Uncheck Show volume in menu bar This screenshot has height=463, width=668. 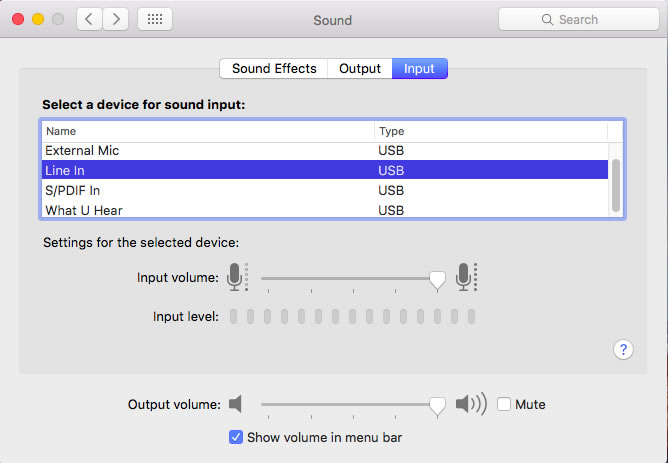point(236,437)
